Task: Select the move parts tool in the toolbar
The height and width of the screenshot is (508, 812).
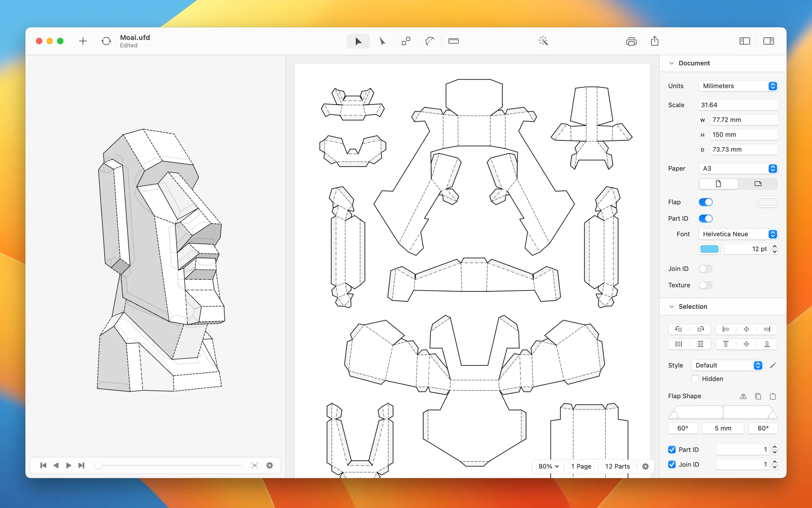Action: (406, 41)
